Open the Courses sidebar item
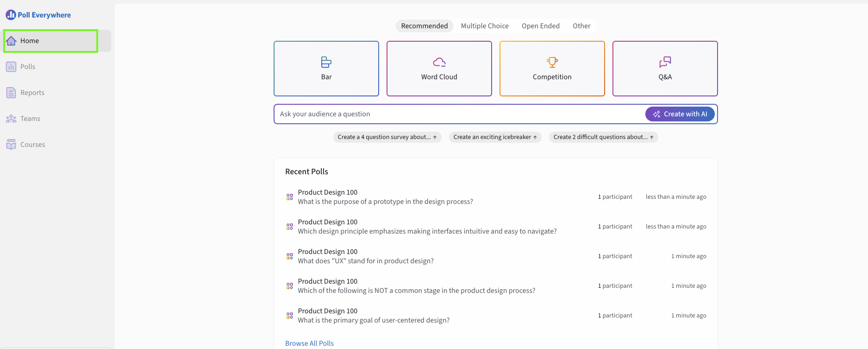 pos(32,145)
